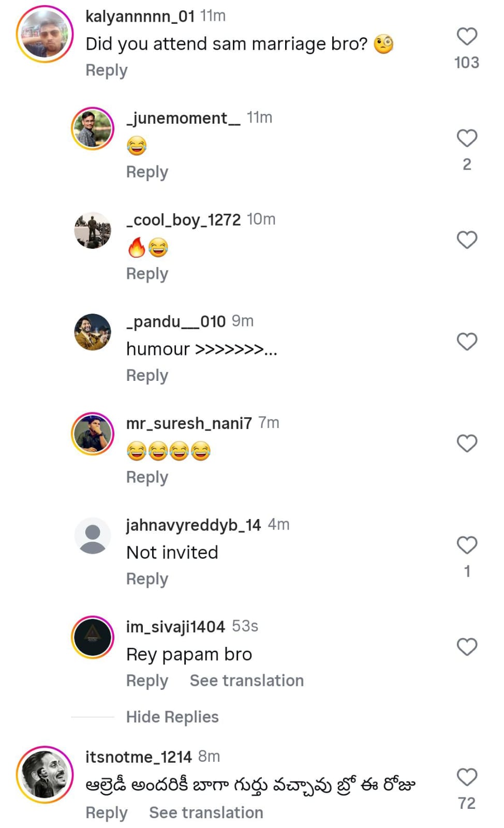Open mr_suresh_nani7 username link

point(189,423)
